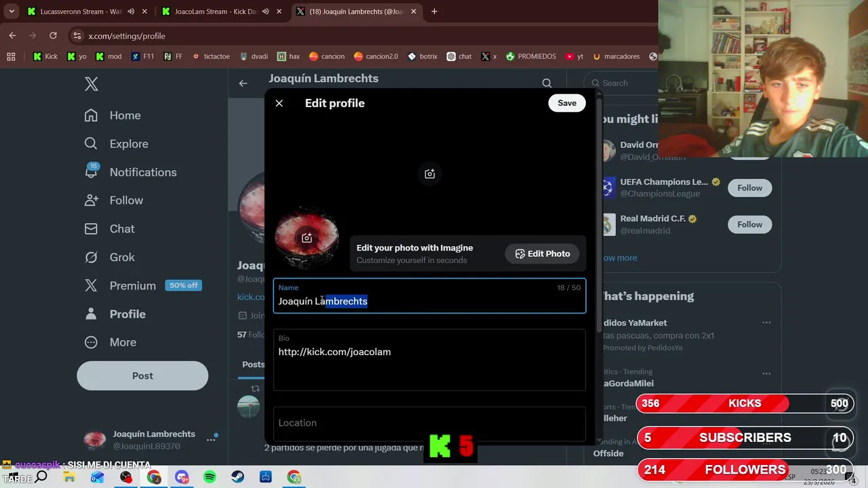
Task: Open search icon on profile header
Action: coord(547,83)
